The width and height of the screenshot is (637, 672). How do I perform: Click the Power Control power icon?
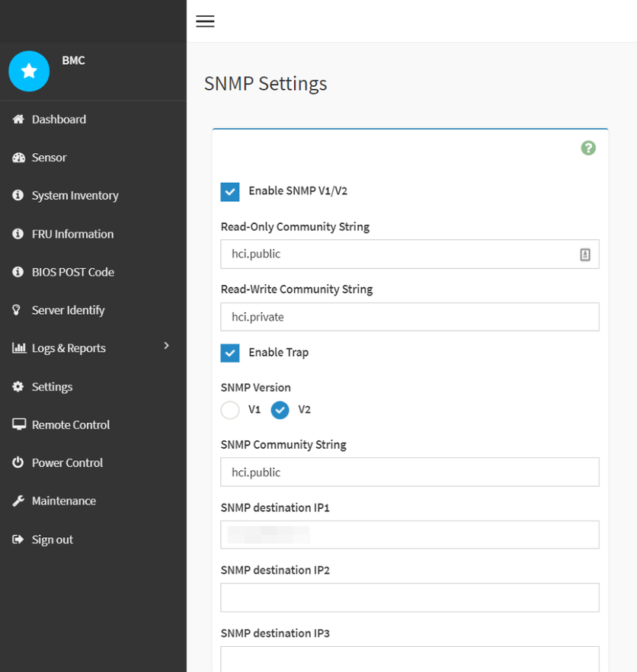click(x=18, y=462)
